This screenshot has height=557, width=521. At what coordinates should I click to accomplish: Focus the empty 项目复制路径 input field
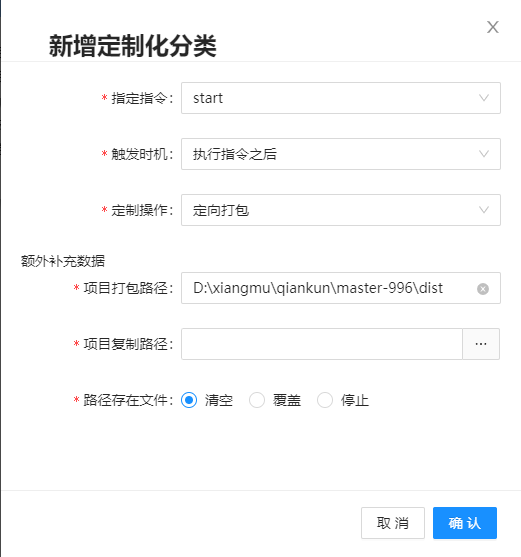click(322, 344)
